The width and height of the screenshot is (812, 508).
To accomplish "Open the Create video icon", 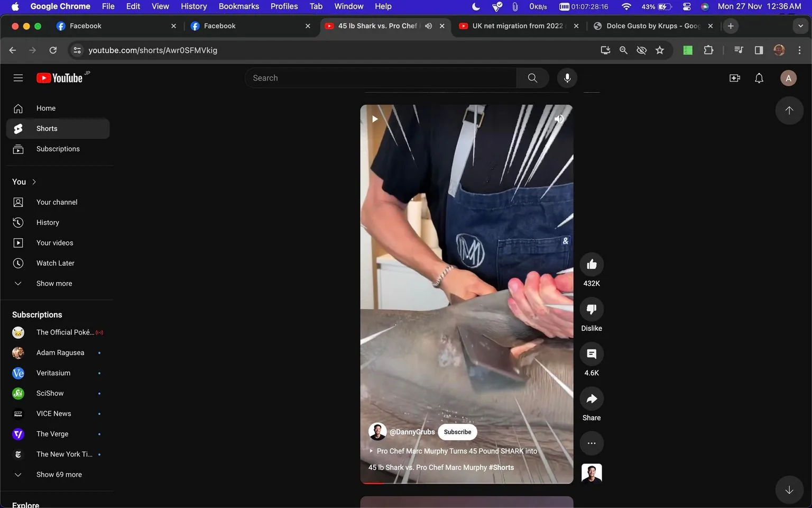I will (x=734, y=78).
